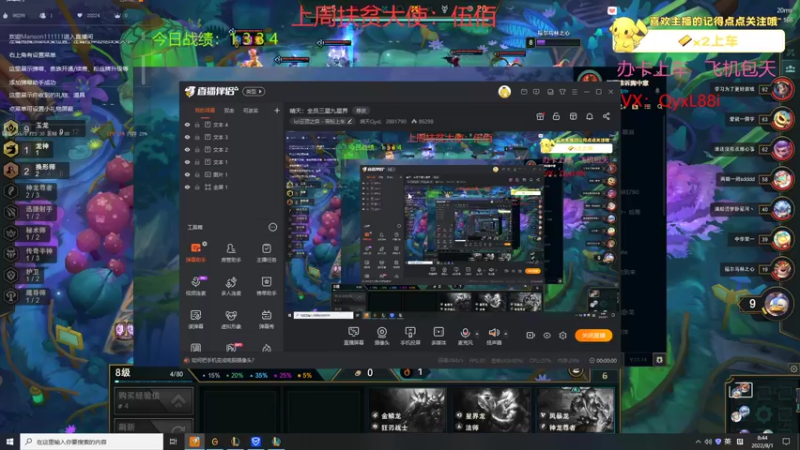Buy the 风暴龙 champion card in the shop
The width and height of the screenshot is (800, 450).
pyautogui.click(x=575, y=410)
